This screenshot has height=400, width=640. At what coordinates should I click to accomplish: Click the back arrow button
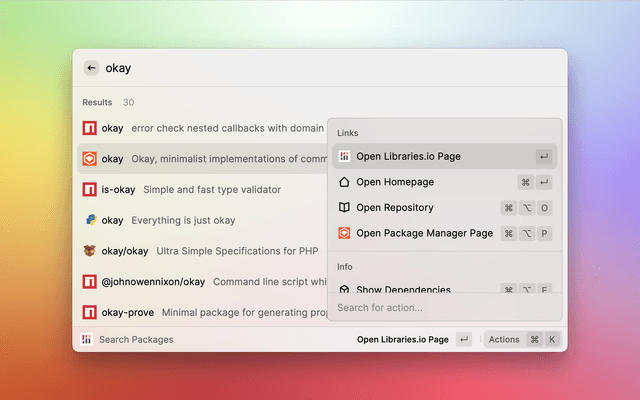click(91, 68)
